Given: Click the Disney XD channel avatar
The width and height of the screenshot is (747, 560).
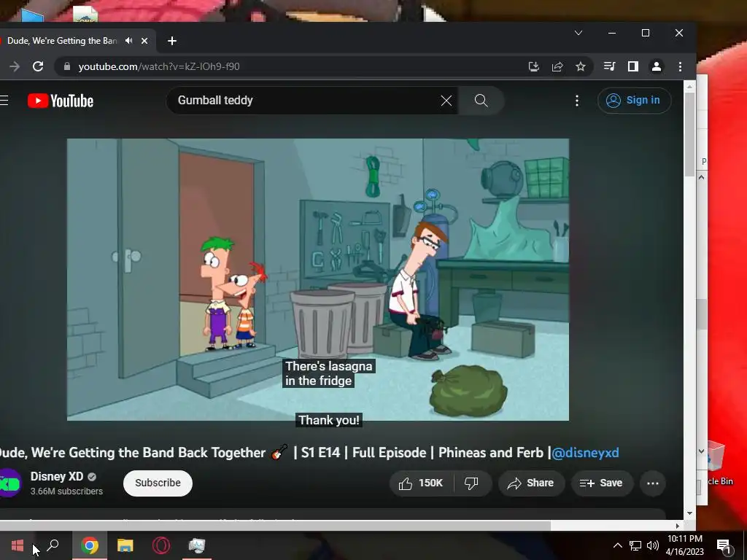Looking at the screenshot, I should pyautogui.click(x=9, y=483).
